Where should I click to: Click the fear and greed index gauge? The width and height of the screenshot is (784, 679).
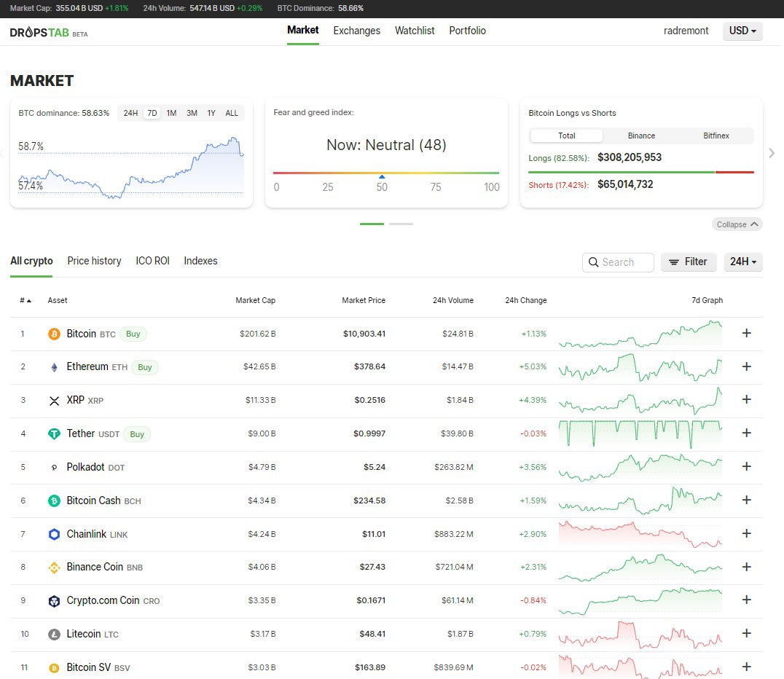pos(386,173)
